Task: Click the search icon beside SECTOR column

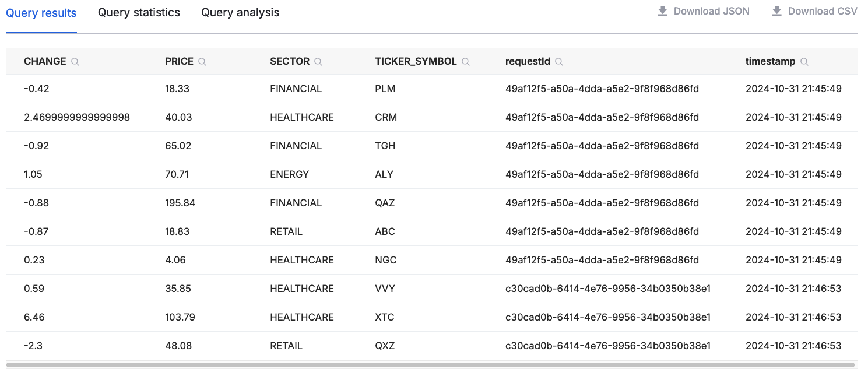Action: pos(318,62)
